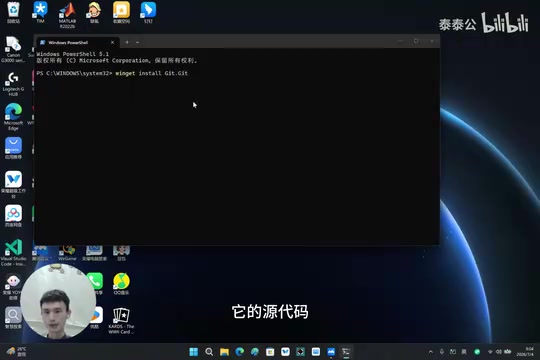Image resolution: width=540 pixels, height=360 pixels.
Task: Add a new terminal tab with plus button
Action: pyautogui.click(x=127, y=42)
